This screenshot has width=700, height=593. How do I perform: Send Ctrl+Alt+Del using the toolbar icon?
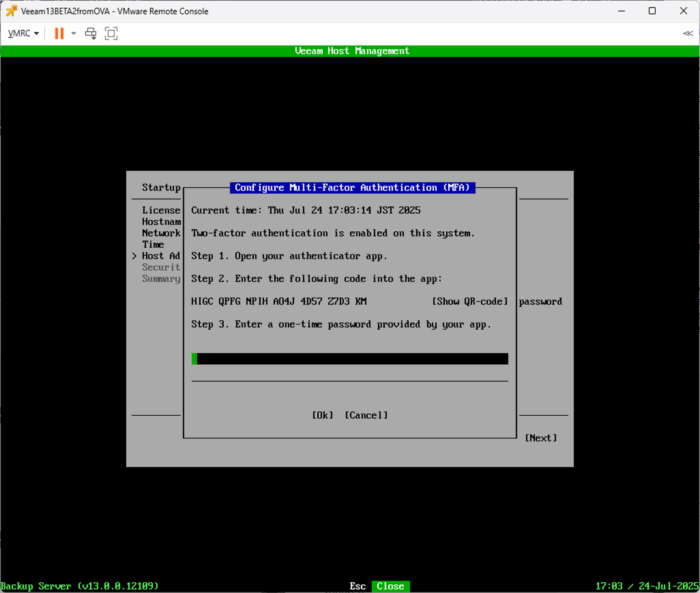click(x=91, y=33)
